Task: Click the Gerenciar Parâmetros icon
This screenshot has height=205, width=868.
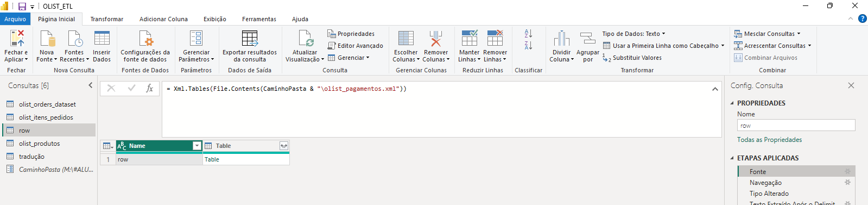Action: point(196,39)
